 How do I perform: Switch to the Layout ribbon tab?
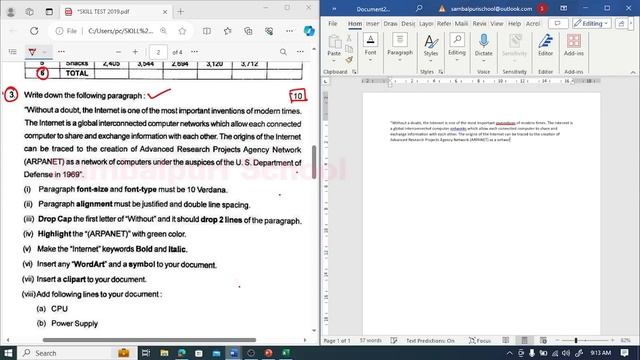click(426, 24)
